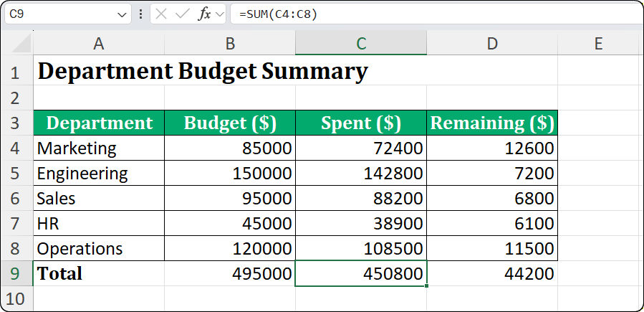Click Operations spent value 108500

361,248
